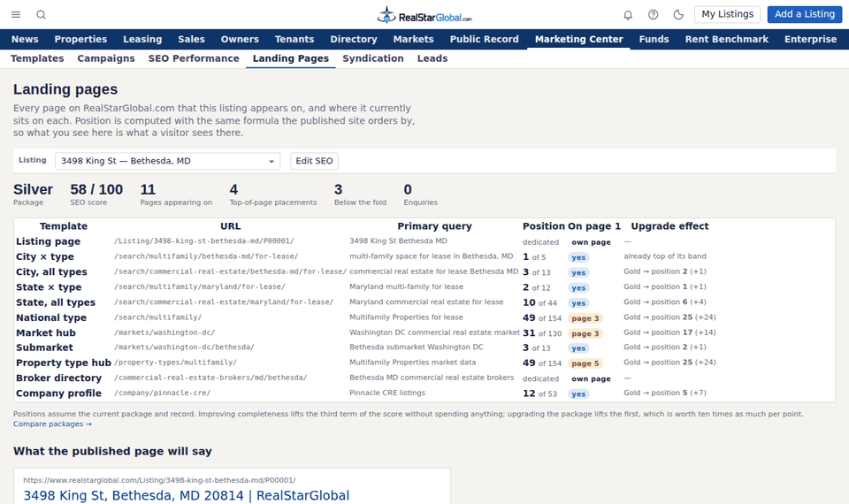Open the Rent Benchmark menu
The image size is (849, 504).
[x=727, y=39]
